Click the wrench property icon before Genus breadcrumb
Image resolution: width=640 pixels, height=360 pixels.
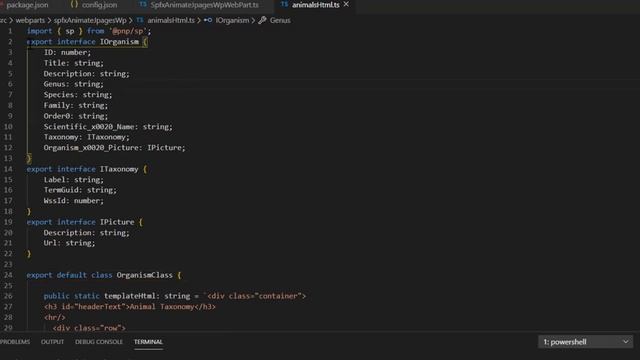[262, 20]
